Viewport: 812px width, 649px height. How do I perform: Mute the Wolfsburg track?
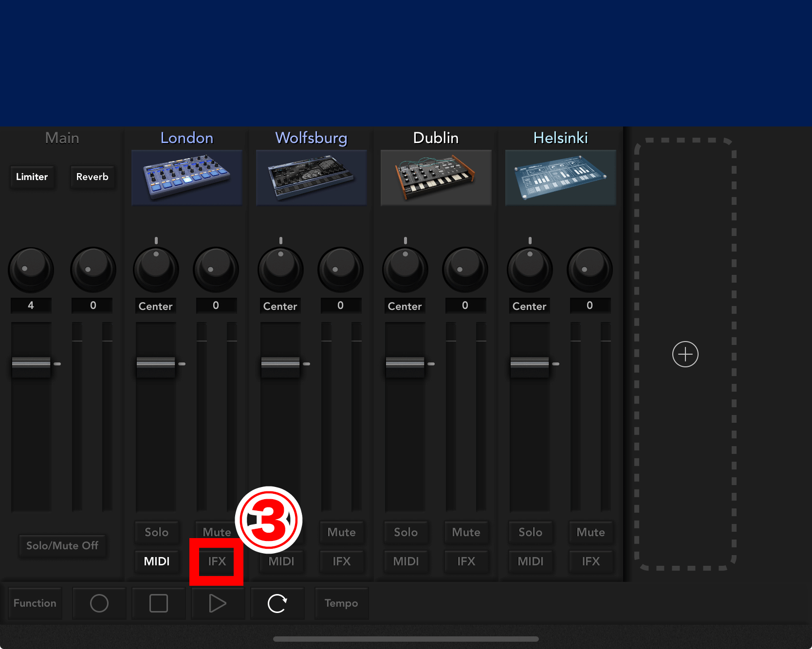tap(342, 532)
